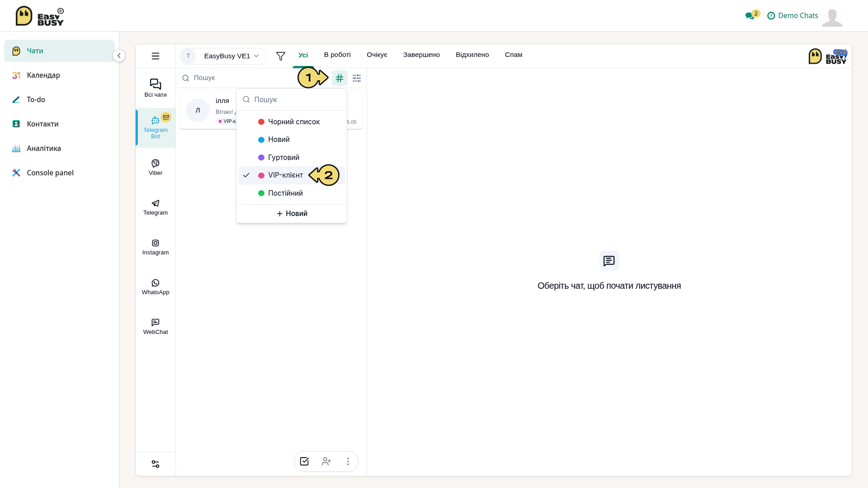Switch to the Спам tab

[x=514, y=55]
